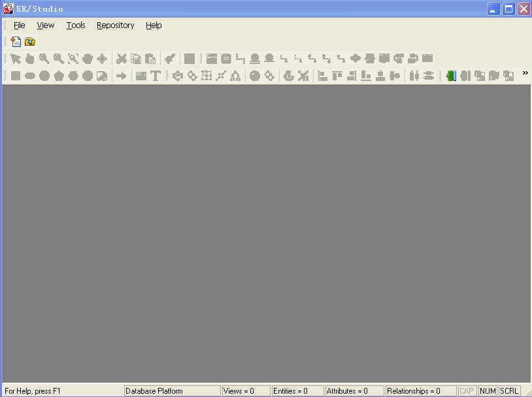Select the arrow pointer selection tool
532x397 pixels.
(16, 59)
